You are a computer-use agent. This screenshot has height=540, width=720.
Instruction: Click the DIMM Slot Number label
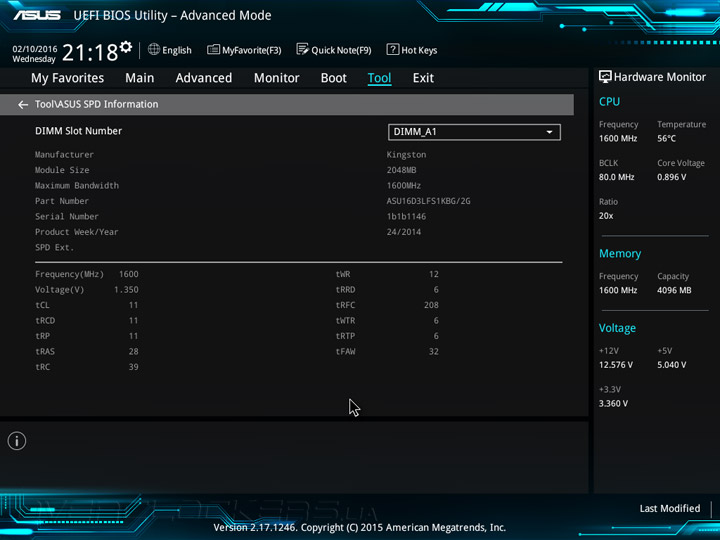click(x=79, y=131)
